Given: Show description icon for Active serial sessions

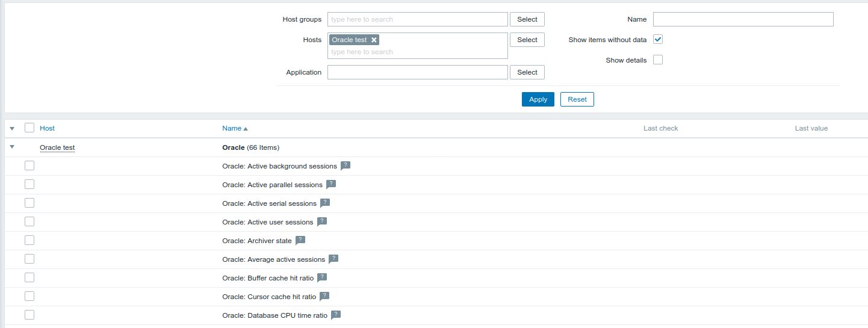Looking at the screenshot, I should click(x=325, y=203).
